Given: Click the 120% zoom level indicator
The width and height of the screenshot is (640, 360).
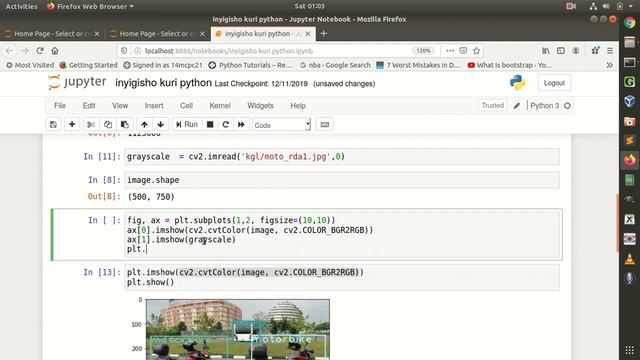Looking at the screenshot, I should pos(423,51).
